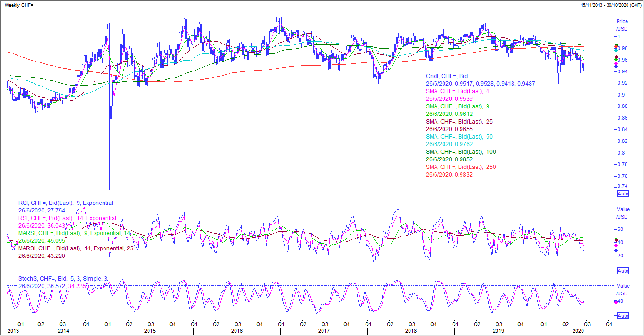
Task: Click the 2018 year label on the time axis
Action: point(410,332)
